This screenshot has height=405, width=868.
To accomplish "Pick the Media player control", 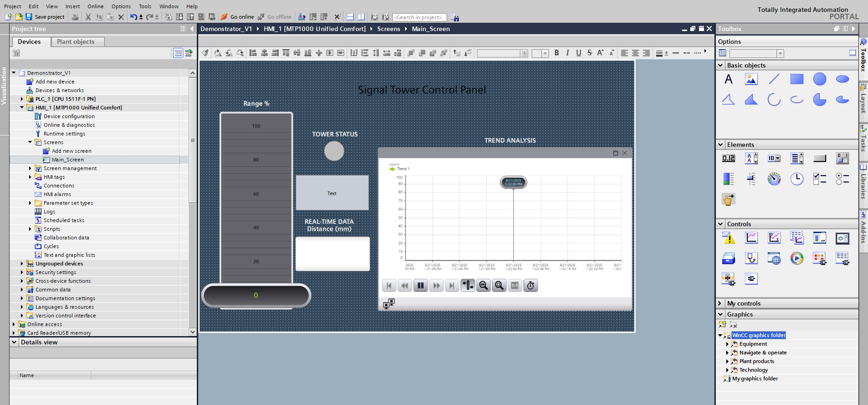I will (796, 259).
